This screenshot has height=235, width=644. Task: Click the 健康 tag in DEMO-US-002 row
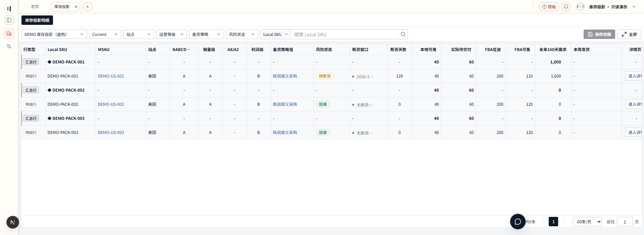click(x=323, y=104)
